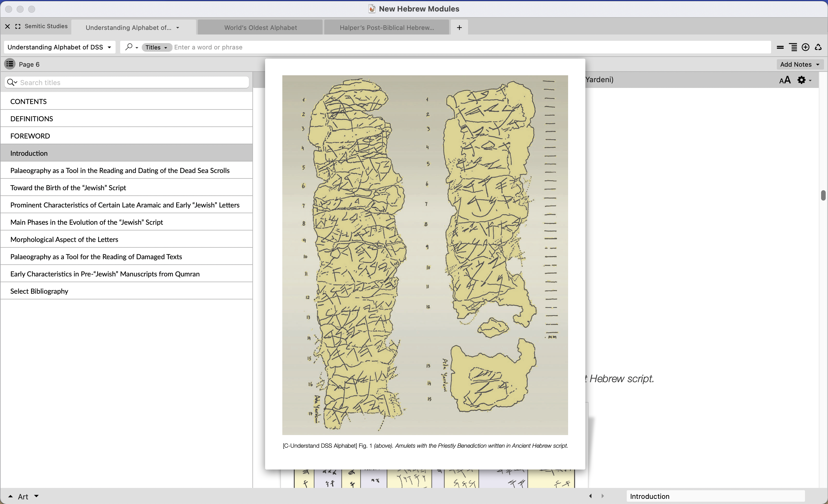Click the indented text lines icon
This screenshot has width=828, height=504.
point(793,47)
